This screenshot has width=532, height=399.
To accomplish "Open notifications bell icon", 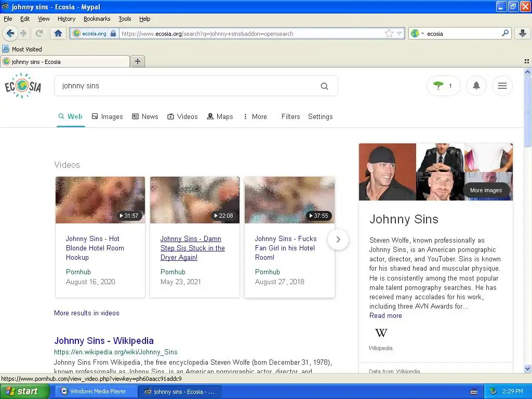I will click(476, 86).
